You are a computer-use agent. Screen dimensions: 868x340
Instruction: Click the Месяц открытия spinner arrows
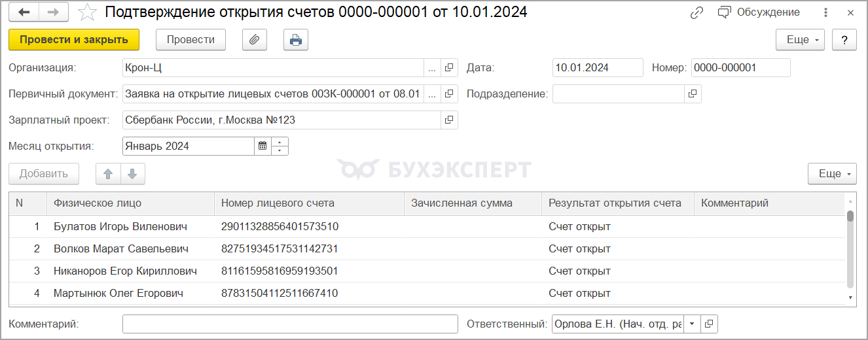[x=280, y=146]
